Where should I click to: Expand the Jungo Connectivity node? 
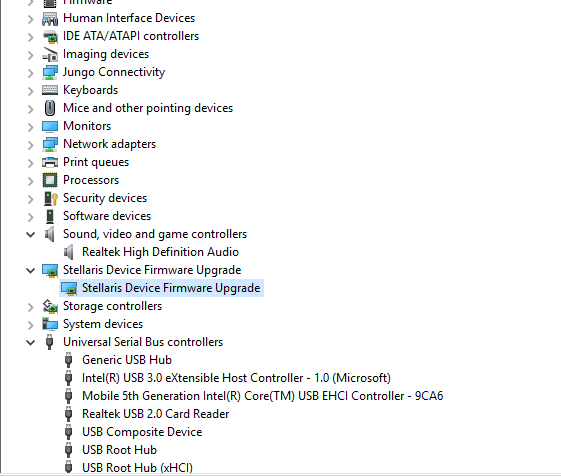coord(31,73)
